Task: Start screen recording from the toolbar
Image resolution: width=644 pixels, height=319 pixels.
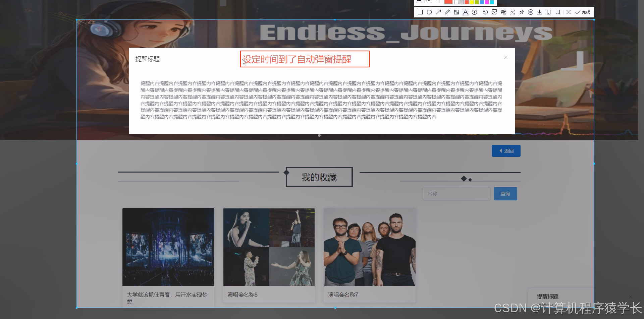Action: (531, 12)
